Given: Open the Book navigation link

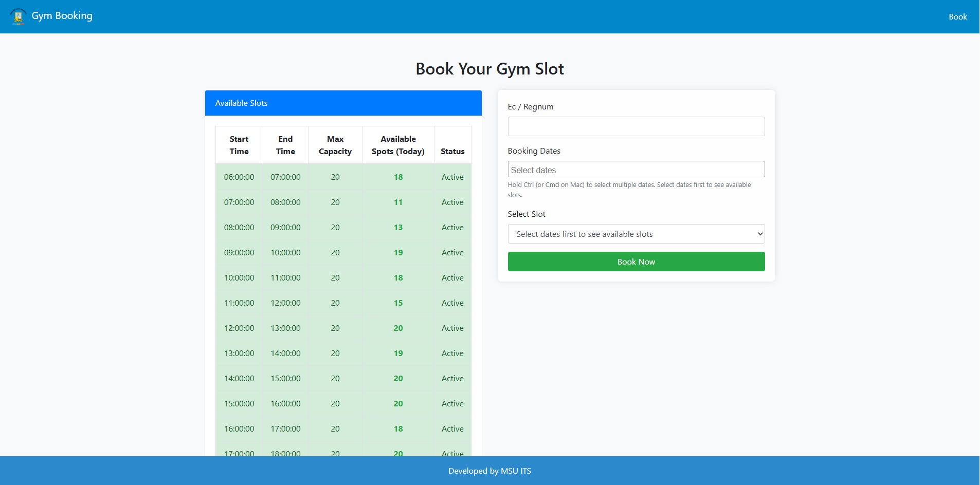Looking at the screenshot, I should [x=957, y=17].
